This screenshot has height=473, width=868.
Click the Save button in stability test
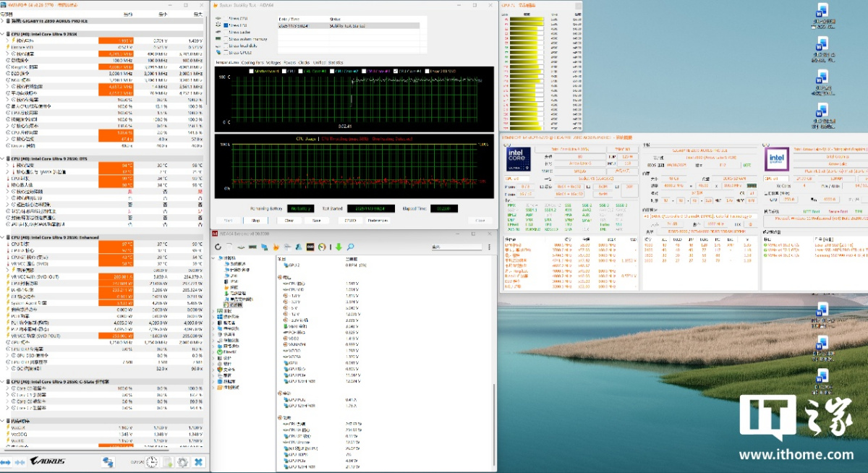[x=316, y=221]
